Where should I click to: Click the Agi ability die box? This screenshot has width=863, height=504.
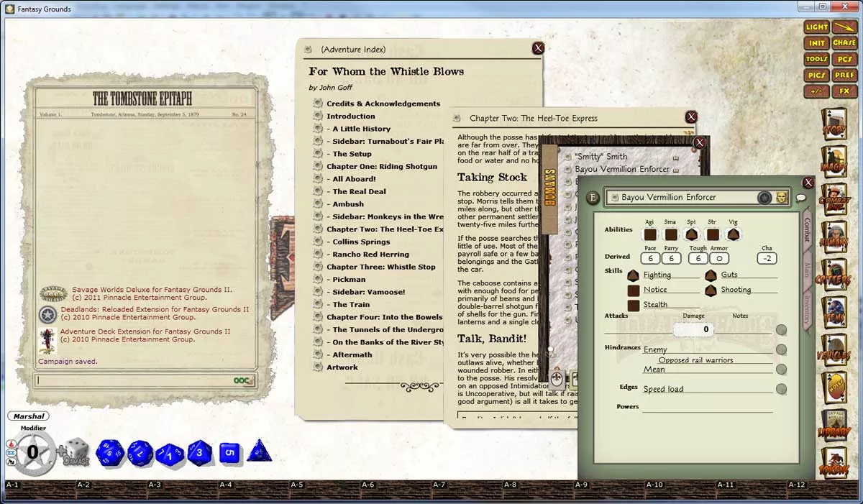650,234
